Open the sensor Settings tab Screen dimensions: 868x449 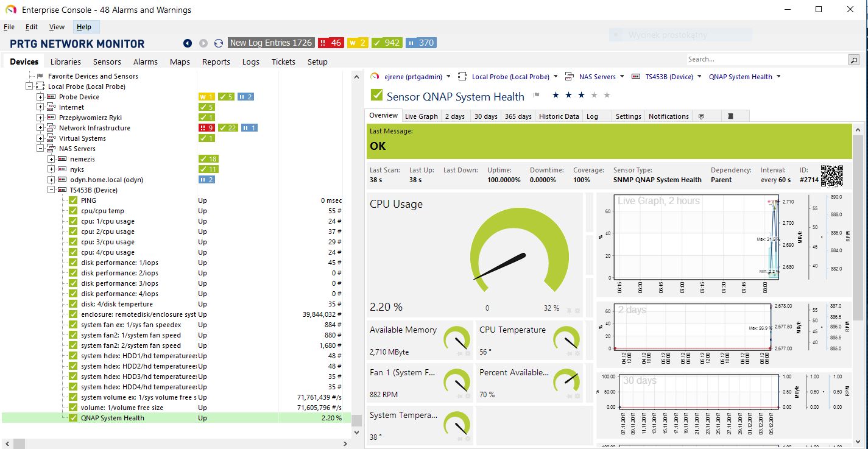629,116
